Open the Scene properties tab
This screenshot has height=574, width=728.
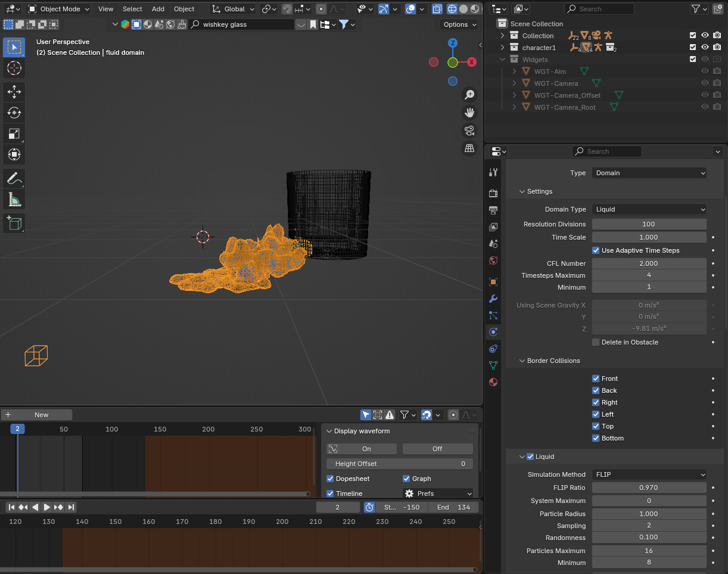[493, 244]
